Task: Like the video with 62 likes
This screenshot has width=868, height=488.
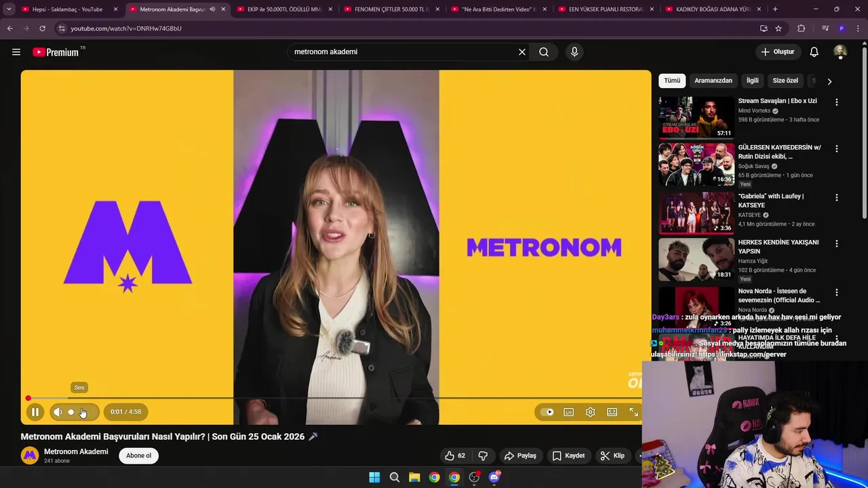Action: [455, 455]
